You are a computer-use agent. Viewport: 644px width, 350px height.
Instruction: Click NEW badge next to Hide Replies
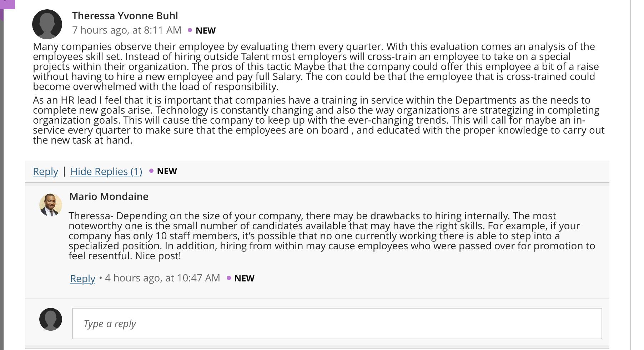pyautogui.click(x=167, y=171)
